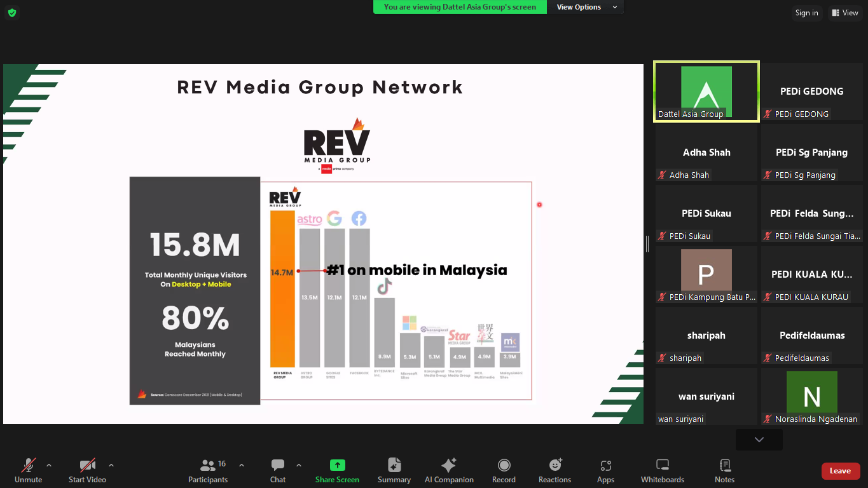Click muted mic icon on Noraslinda Ngadenan label

[x=768, y=419]
